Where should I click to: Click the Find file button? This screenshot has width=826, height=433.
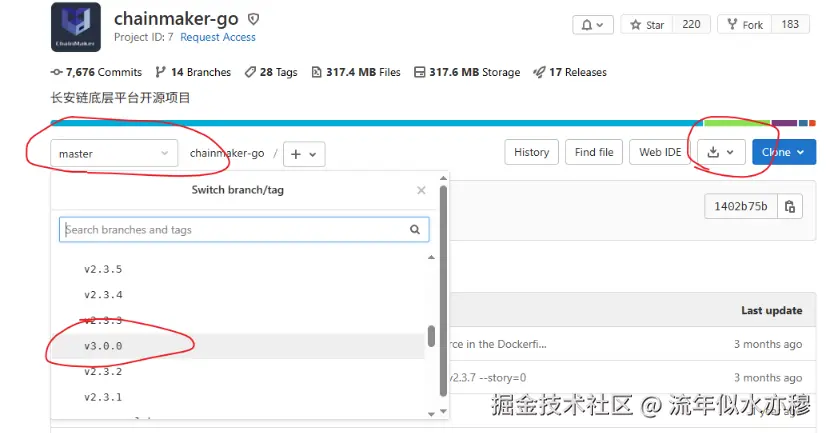click(594, 152)
